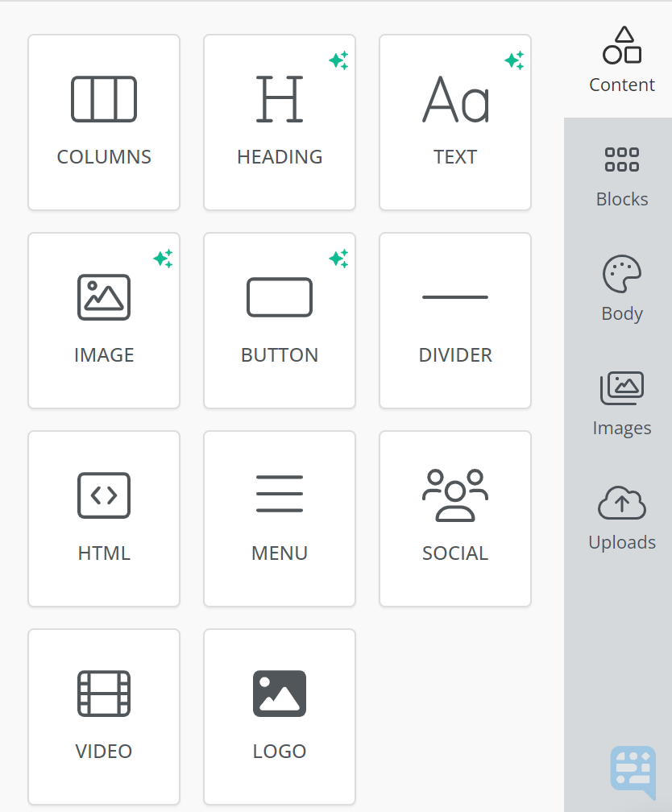Viewport: 672px width, 812px height.
Task: Switch to the Images library
Action: pos(621,404)
